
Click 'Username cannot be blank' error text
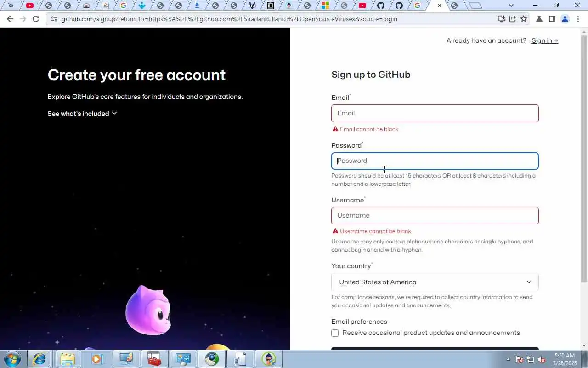tap(376, 231)
